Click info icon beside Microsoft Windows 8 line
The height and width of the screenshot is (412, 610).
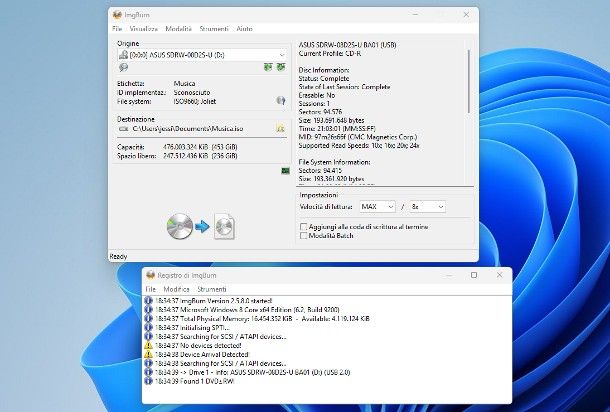148,310
